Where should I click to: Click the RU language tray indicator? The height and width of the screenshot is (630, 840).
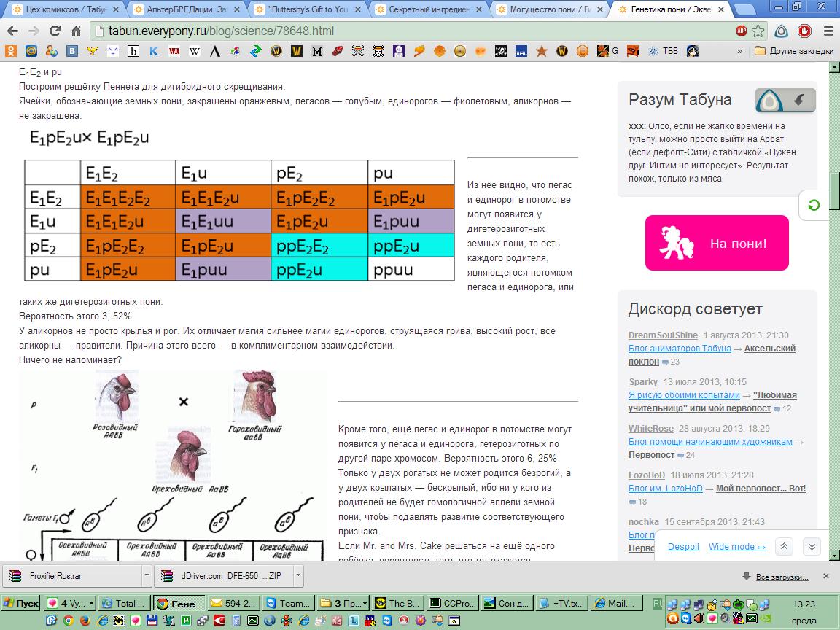click(657, 603)
